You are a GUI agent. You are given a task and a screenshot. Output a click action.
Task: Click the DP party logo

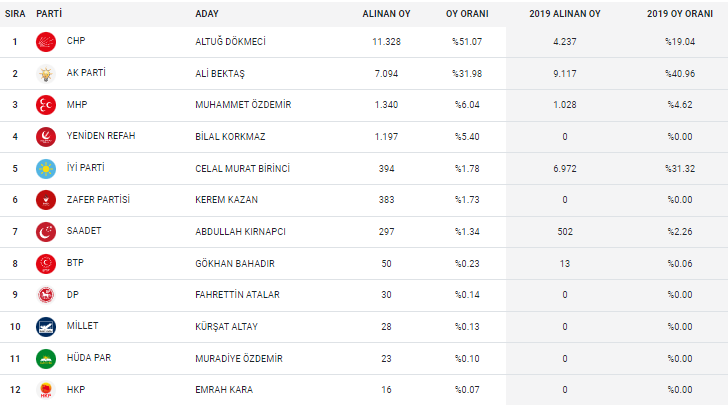[47, 295]
